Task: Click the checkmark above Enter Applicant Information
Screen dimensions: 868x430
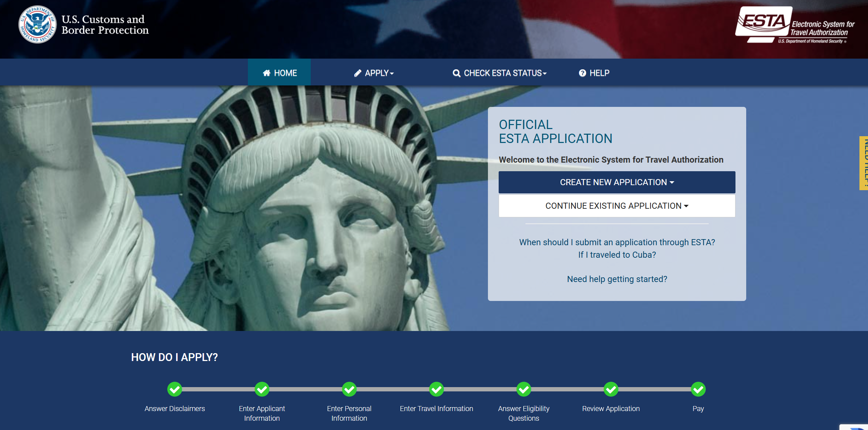Action: 262,389
